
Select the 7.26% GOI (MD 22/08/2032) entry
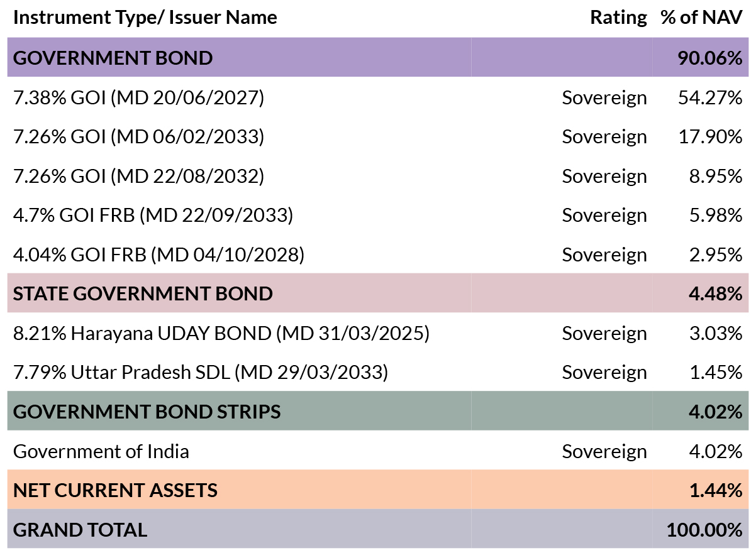point(377,176)
